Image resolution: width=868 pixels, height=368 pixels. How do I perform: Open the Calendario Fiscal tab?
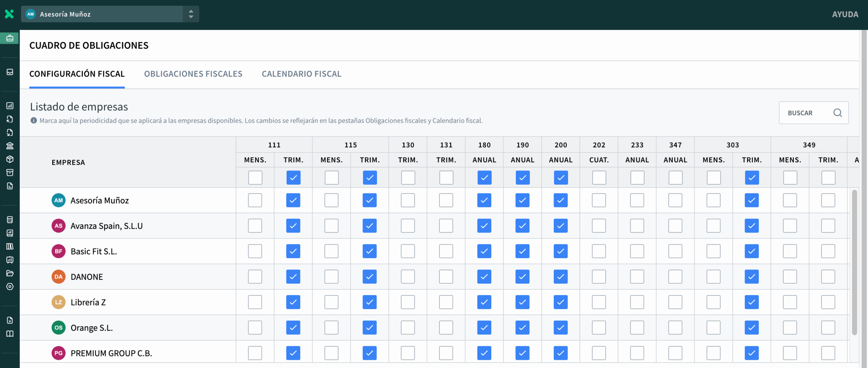point(301,74)
